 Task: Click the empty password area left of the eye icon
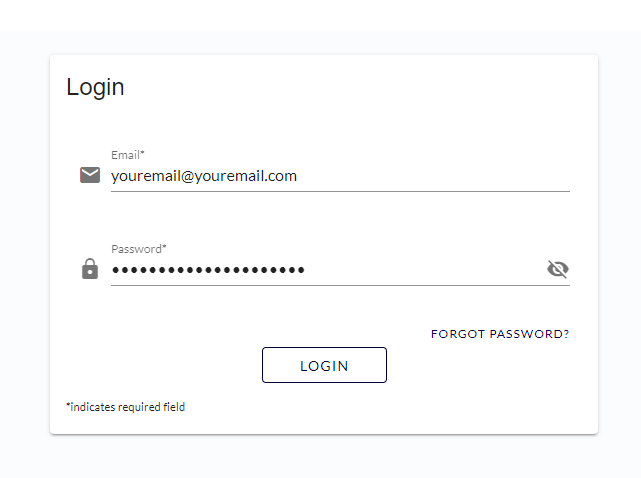[x=425, y=270]
